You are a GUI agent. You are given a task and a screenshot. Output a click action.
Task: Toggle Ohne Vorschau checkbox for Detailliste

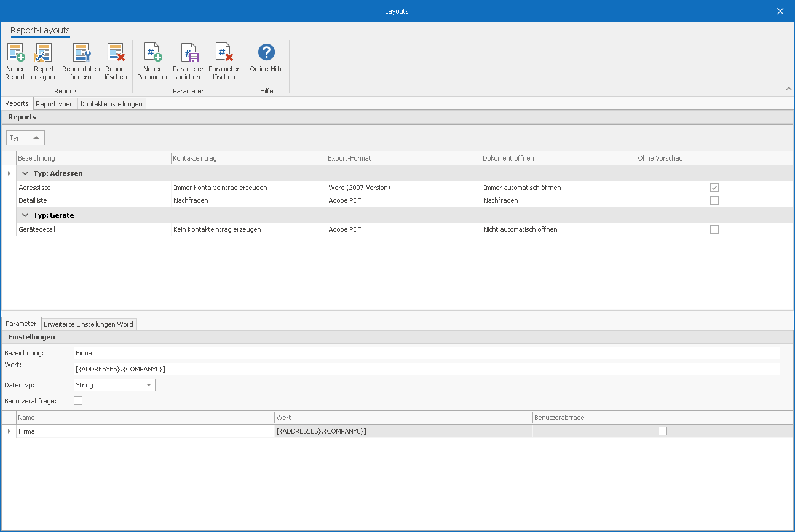[x=714, y=200]
